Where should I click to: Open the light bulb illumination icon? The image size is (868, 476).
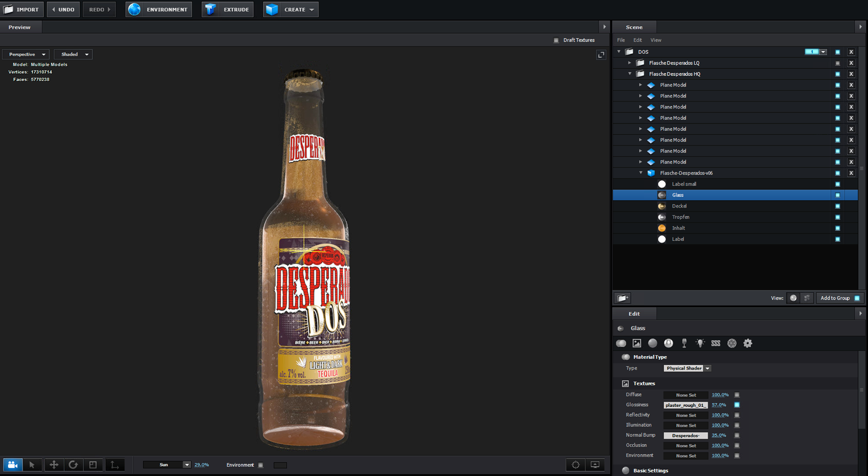click(700, 343)
